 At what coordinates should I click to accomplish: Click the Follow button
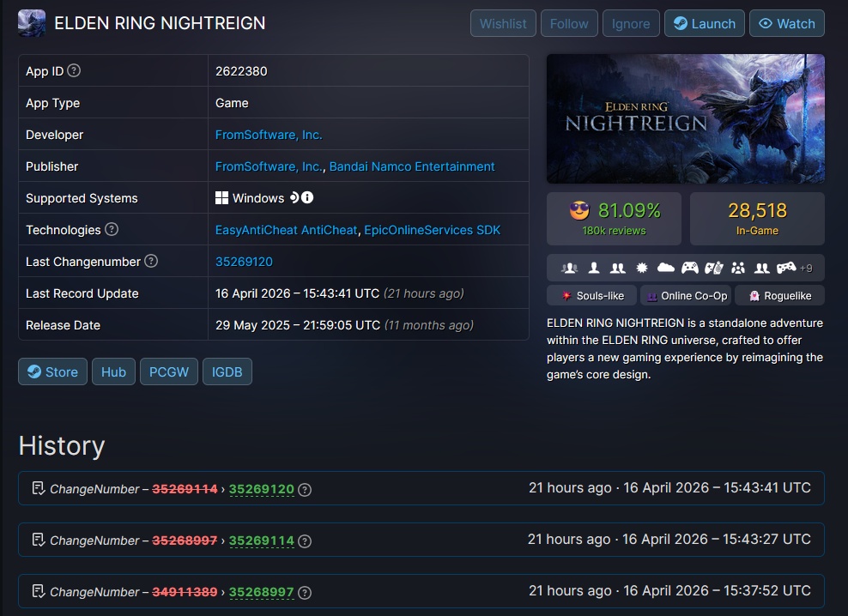pos(569,23)
